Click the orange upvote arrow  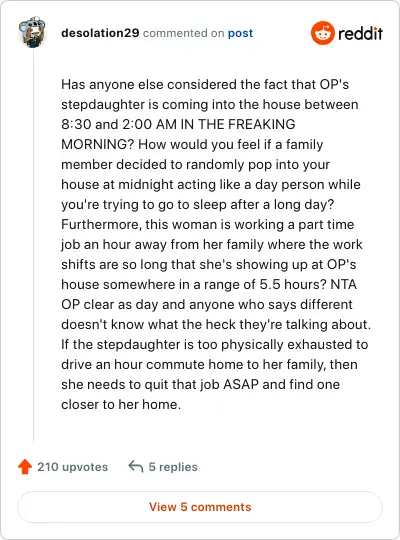25,467
